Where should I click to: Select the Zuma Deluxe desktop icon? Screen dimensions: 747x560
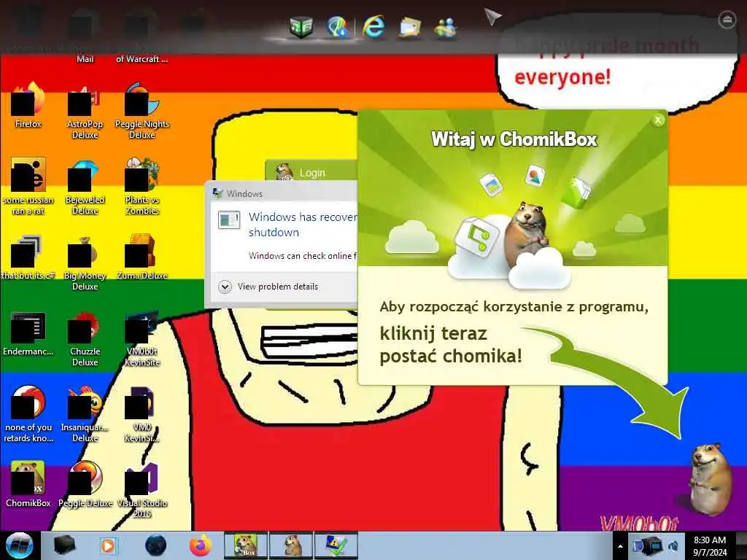142,257
